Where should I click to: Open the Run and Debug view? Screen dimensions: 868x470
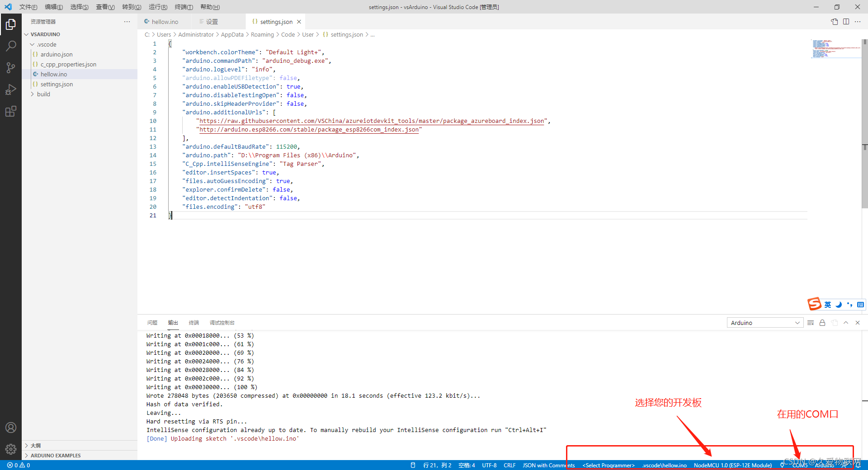tap(11, 89)
